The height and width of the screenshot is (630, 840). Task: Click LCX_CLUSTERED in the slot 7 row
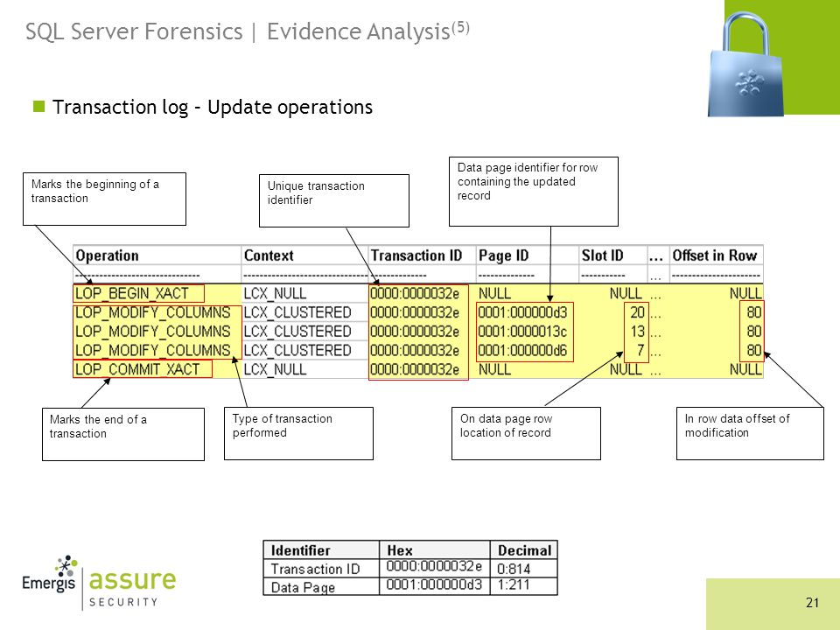(297, 350)
